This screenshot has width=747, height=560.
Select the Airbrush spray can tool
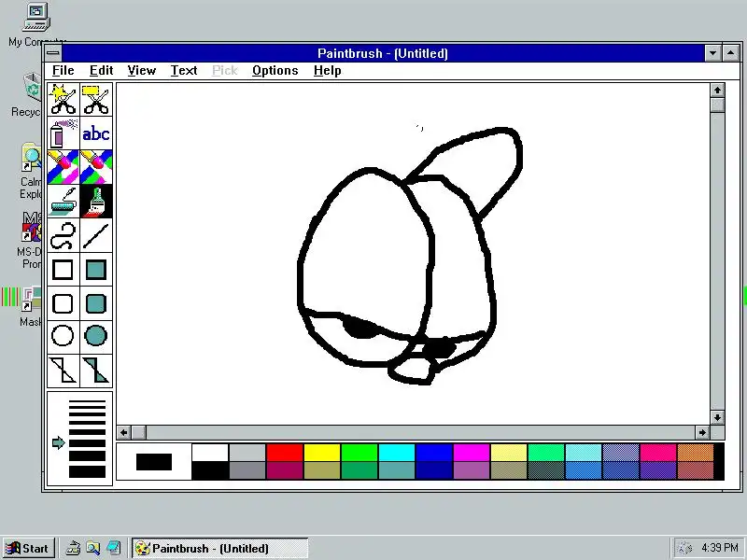[x=63, y=133]
